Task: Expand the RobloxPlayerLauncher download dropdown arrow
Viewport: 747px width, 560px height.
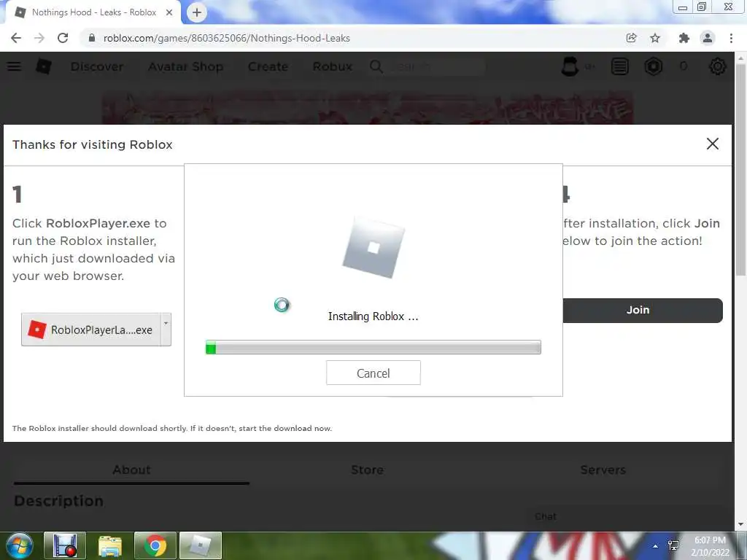Action: 166,330
